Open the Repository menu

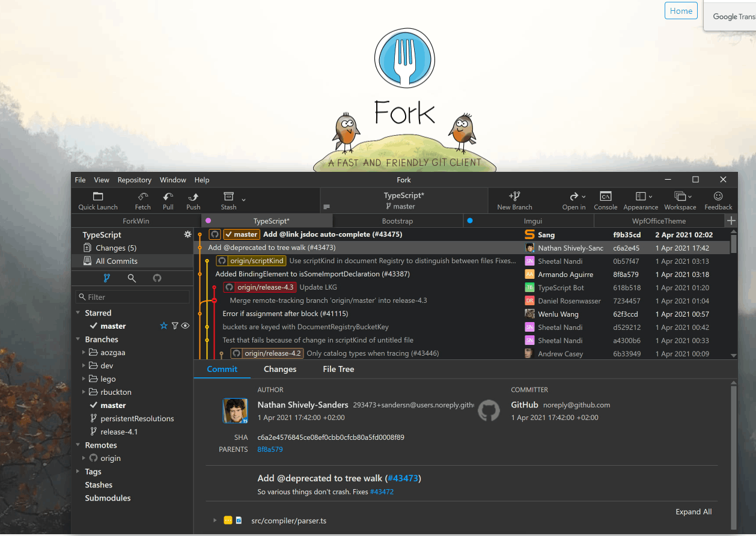[135, 180]
